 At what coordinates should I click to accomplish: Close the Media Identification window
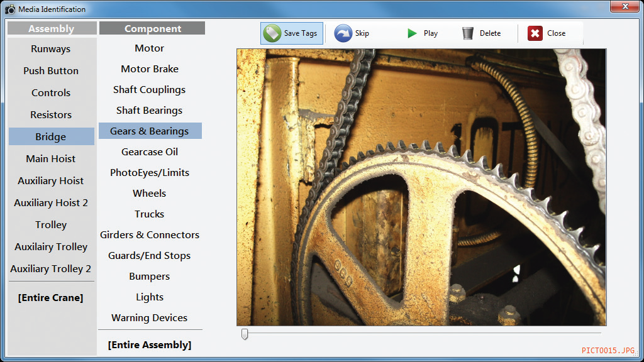[625, 6]
